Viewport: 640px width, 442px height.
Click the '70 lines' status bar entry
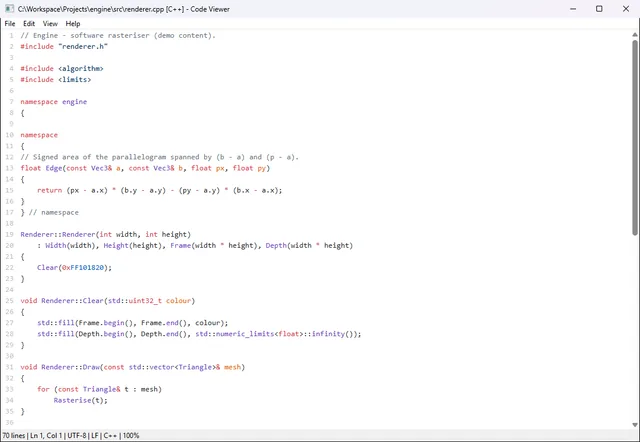coord(13,435)
